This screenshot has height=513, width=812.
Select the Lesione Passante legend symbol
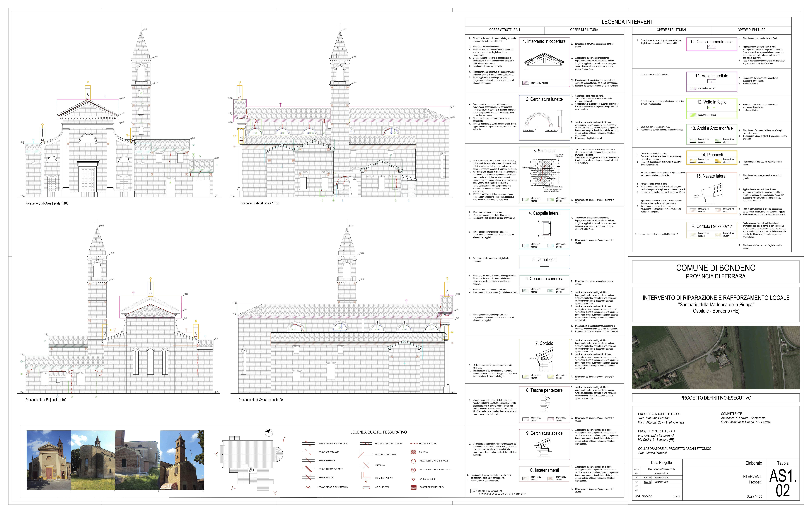[x=308, y=460]
